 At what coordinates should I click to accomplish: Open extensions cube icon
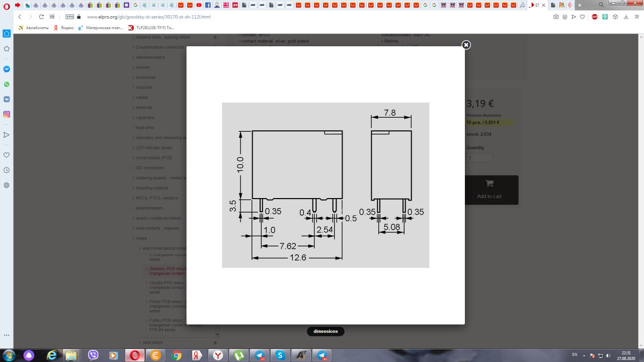[x=616, y=17]
